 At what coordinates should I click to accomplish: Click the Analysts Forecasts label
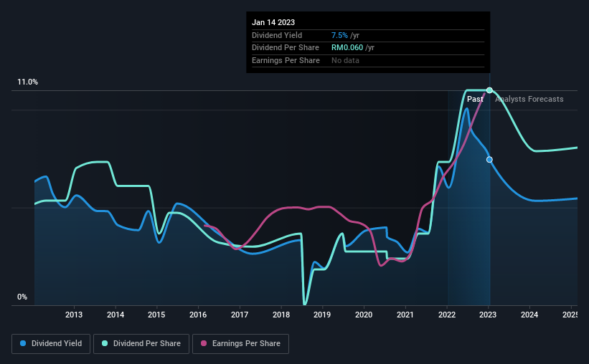pyautogui.click(x=529, y=99)
